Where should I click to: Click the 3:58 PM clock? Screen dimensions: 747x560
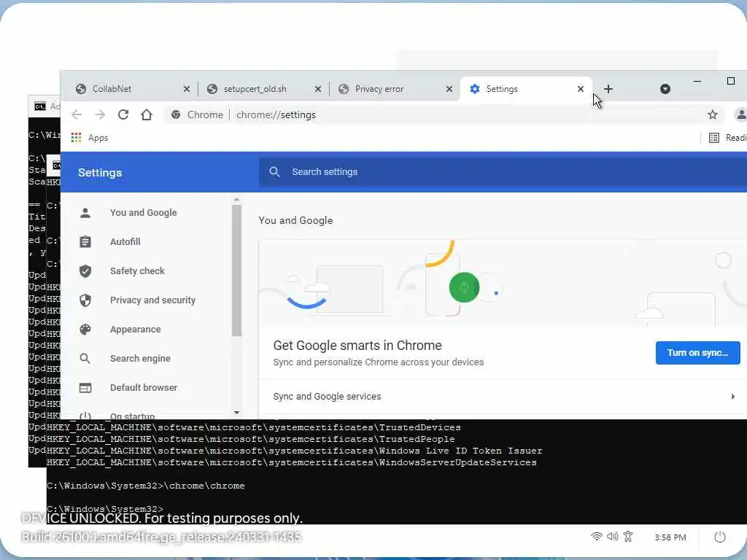click(x=670, y=537)
